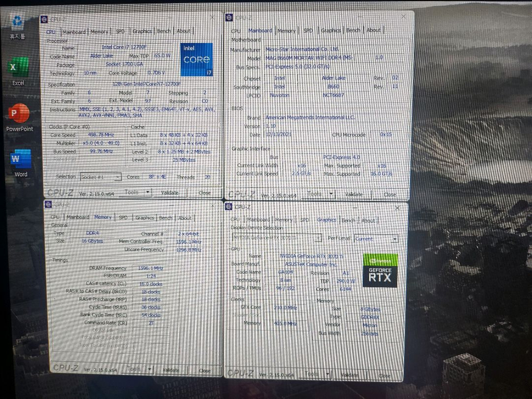Click Tools button in the Memory window
Screen dimensions: 532x399
point(135,369)
